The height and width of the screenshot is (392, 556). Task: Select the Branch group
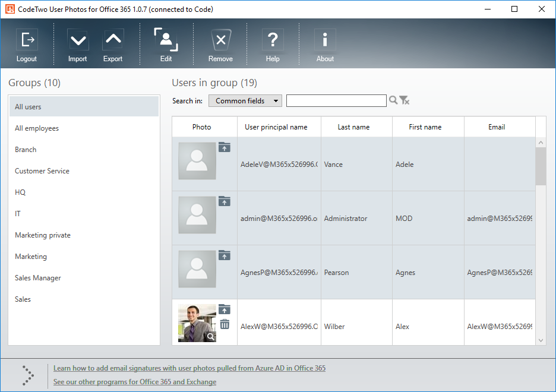(84, 150)
